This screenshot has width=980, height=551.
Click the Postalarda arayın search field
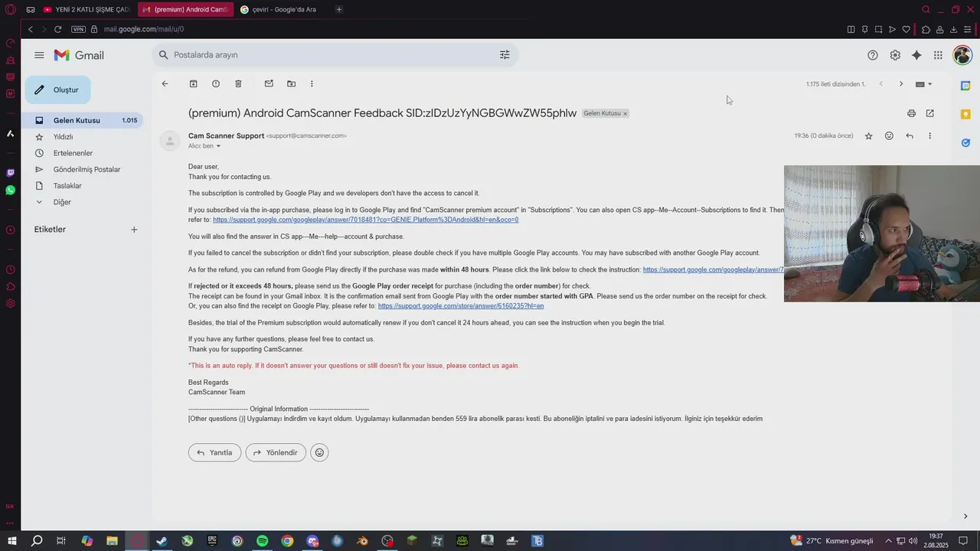click(x=334, y=55)
